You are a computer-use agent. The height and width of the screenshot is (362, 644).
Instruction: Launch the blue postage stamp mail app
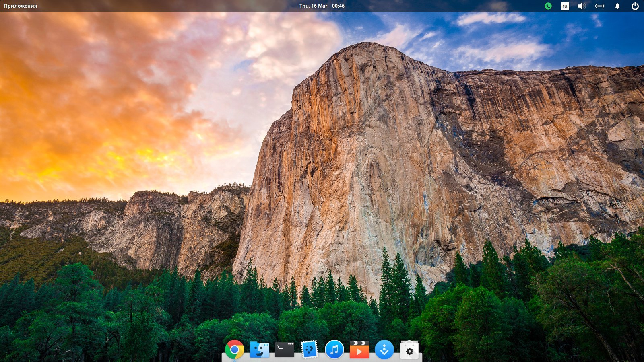point(309,349)
